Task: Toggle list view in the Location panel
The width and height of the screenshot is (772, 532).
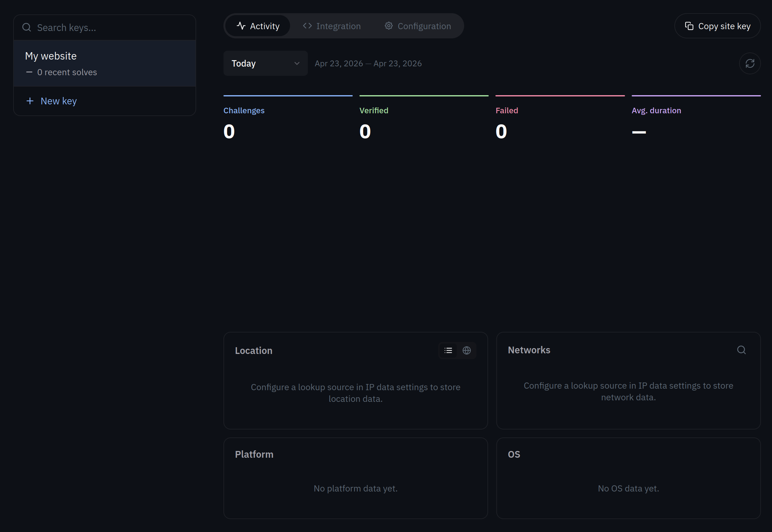Action: [x=448, y=350]
